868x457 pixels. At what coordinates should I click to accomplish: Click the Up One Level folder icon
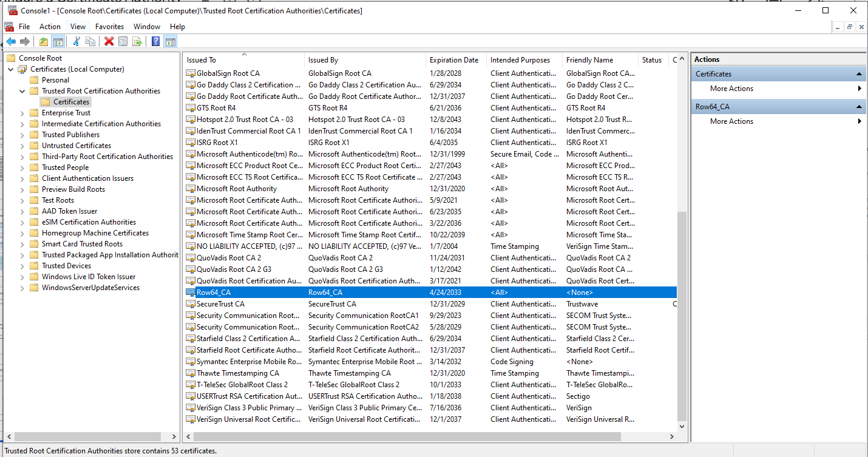(44, 41)
